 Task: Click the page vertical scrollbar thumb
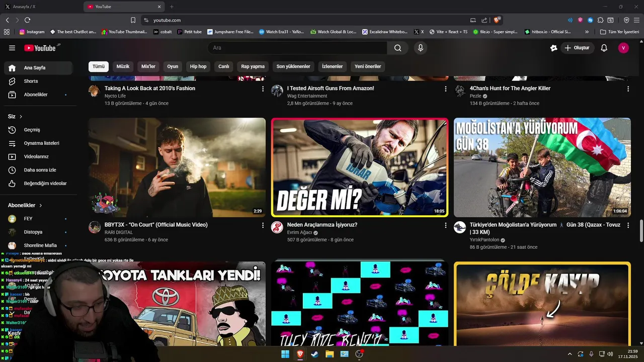click(x=641, y=231)
